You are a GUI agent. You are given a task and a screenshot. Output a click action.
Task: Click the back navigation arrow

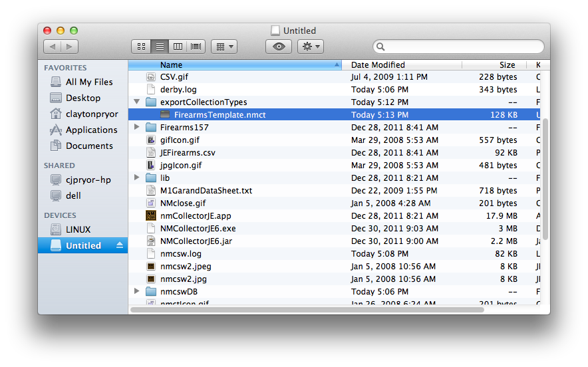click(x=52, y=47)
